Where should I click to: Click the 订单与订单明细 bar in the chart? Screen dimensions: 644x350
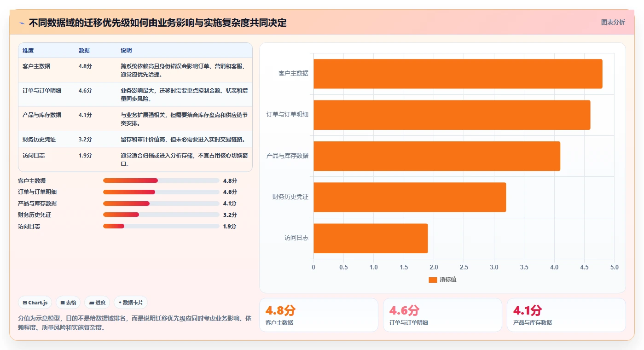[x=452, y=115]
